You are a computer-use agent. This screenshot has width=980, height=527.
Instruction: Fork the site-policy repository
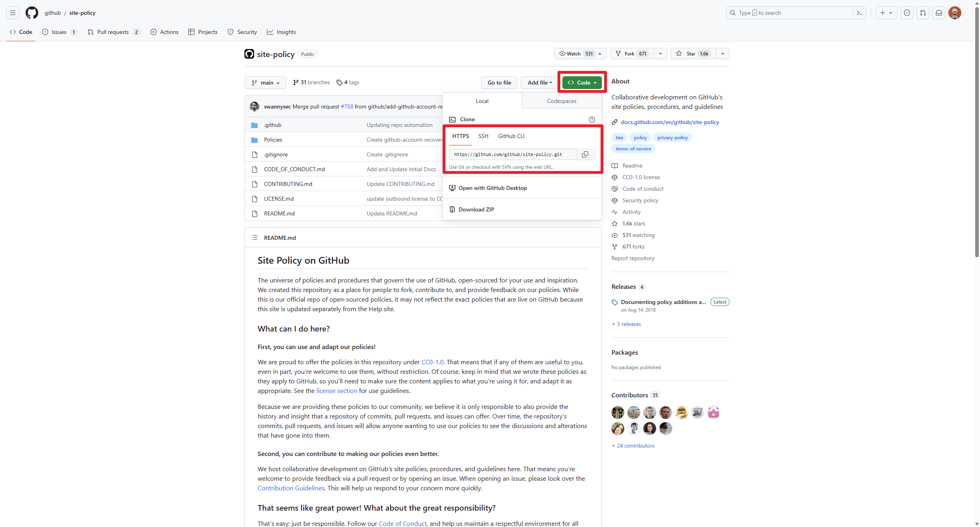632,54
